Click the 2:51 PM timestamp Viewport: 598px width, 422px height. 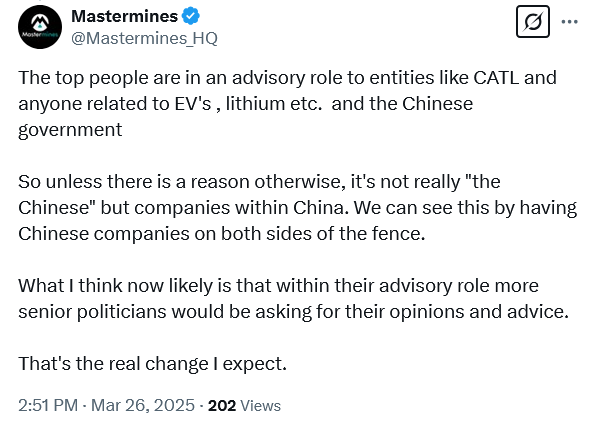click(x=48, y=405)
